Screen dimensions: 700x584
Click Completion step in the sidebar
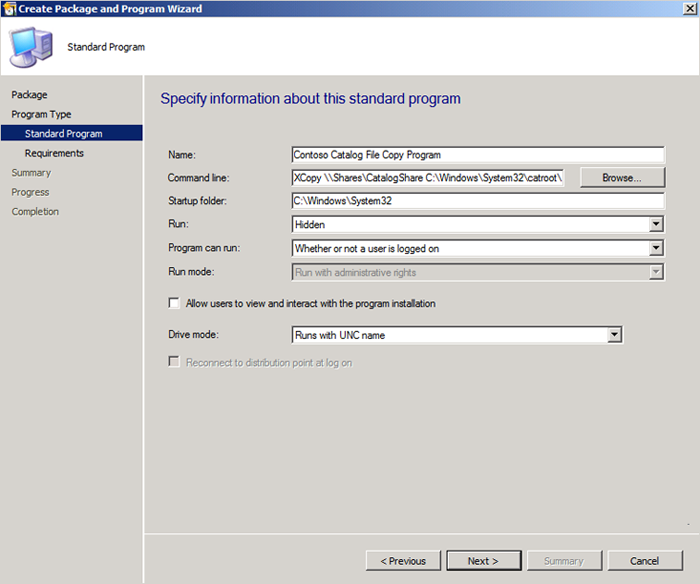(35, 211)
